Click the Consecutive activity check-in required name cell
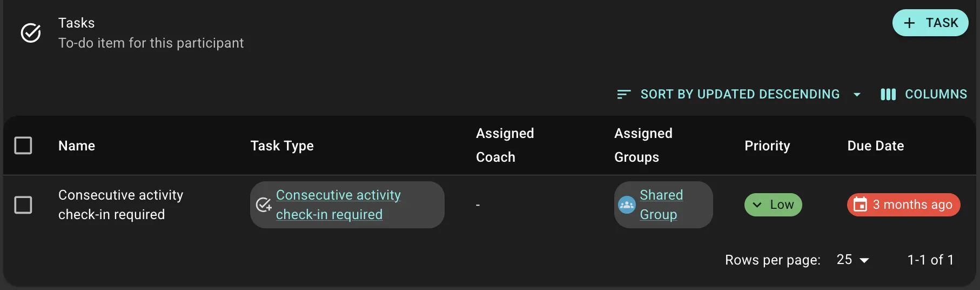The image size is (980, 290). click(x=120, y=205)
